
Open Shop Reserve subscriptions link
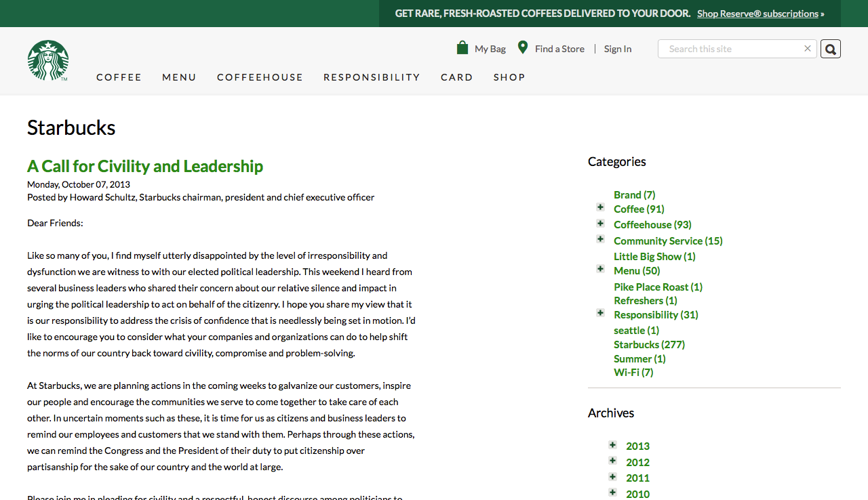coord(757,14)
